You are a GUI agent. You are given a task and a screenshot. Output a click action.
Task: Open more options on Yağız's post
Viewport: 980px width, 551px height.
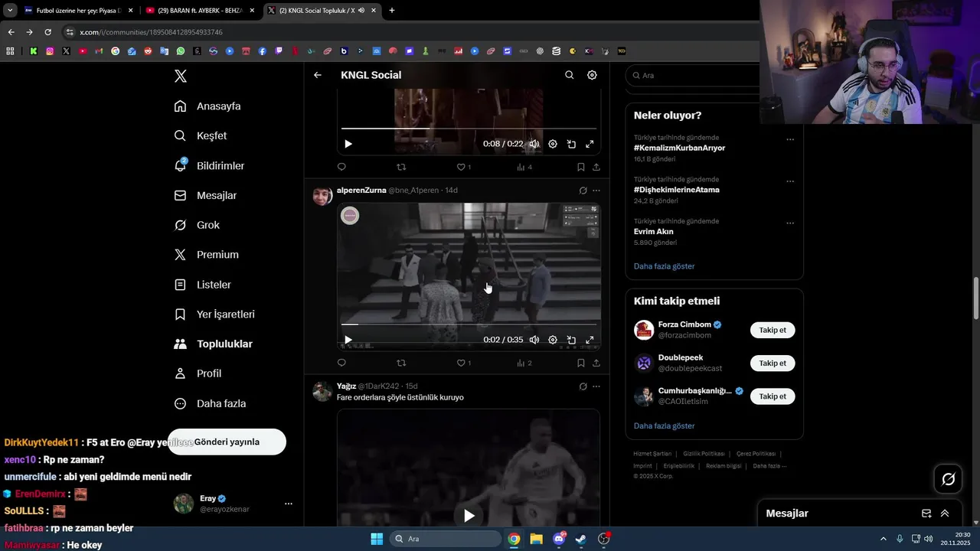pyautogui.click(x=596, y=386)
